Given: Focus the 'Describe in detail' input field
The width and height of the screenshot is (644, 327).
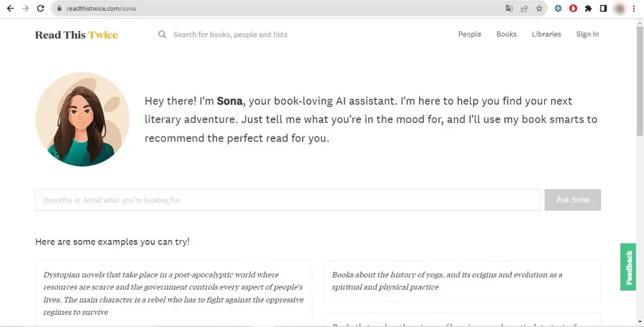Looking at the screenshot, I should 287,200.
